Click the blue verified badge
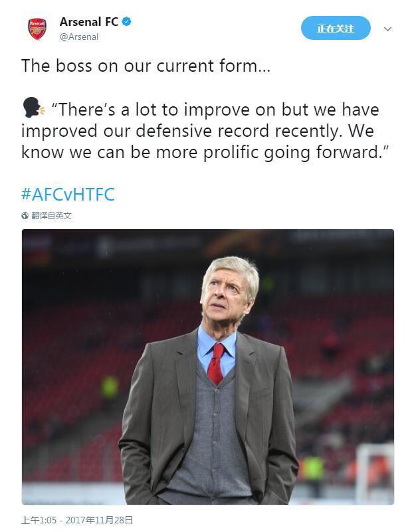The width and height of the screenshot is (412, 532). (126, 22)
